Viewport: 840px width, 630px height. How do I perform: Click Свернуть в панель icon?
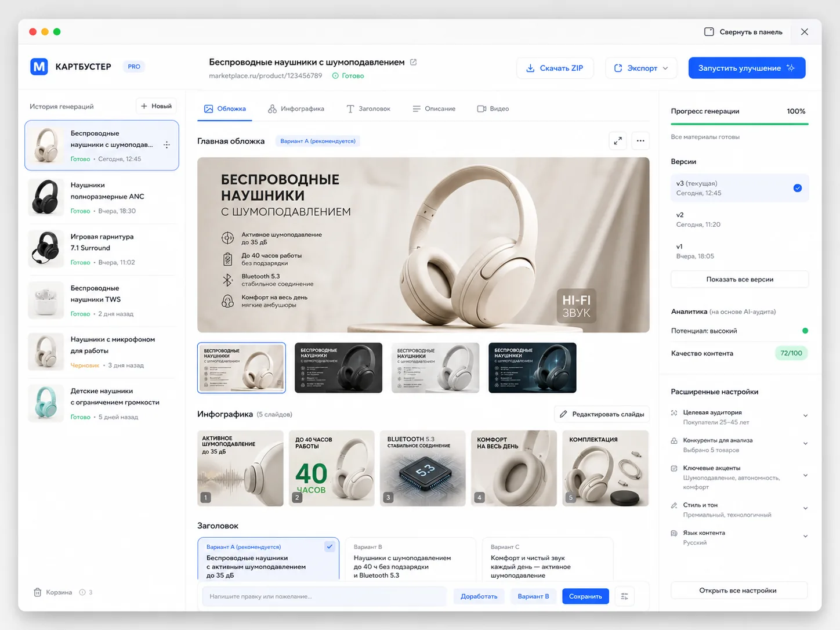click(x=709, y=32)
